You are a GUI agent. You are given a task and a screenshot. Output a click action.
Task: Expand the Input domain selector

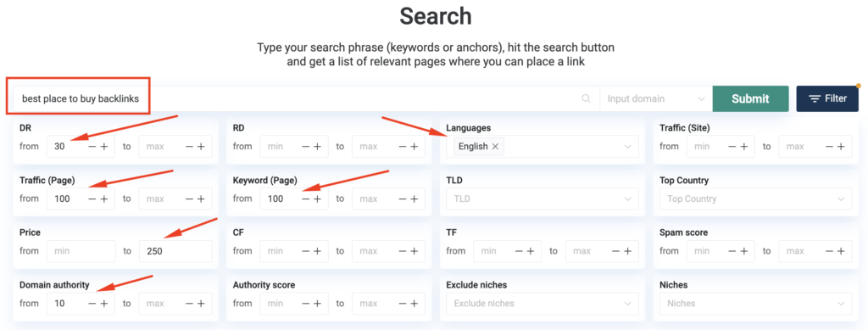click(656, 99)
